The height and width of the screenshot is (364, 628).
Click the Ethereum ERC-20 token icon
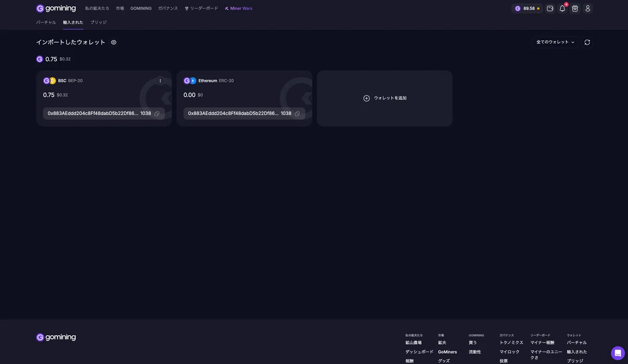(189, 81)
